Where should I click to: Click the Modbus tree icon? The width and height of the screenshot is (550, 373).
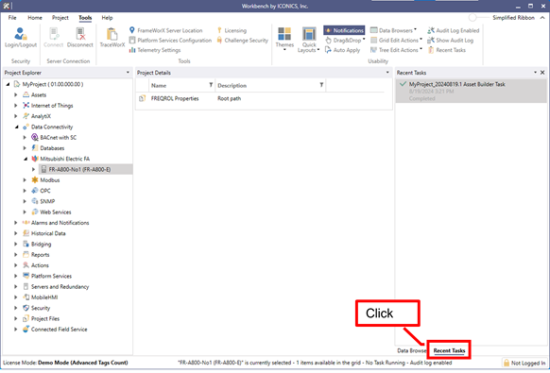[x=35, y=180]
